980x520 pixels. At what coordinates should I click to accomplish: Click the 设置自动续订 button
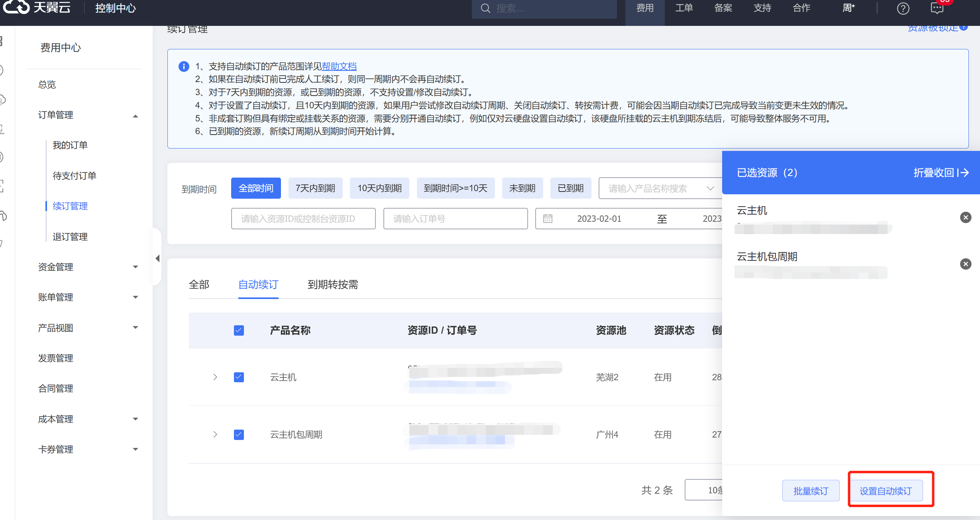(x=886, y=491)
